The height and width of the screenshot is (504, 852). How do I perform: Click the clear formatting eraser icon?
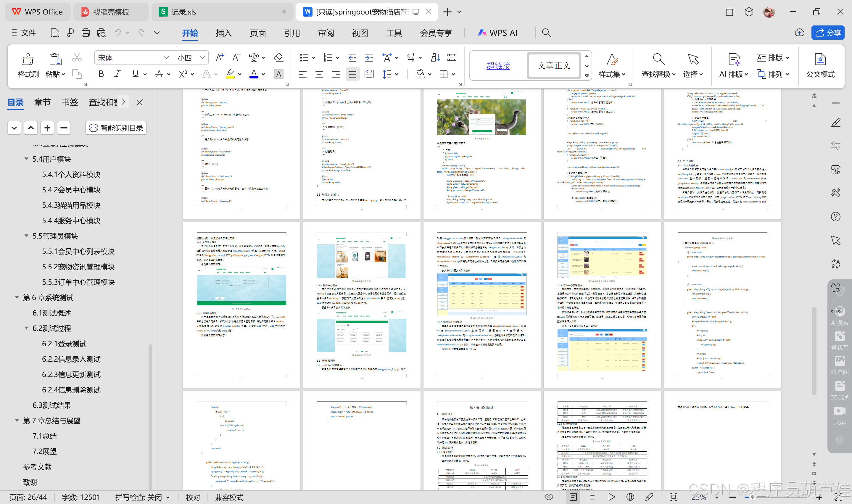click(278, 58)
